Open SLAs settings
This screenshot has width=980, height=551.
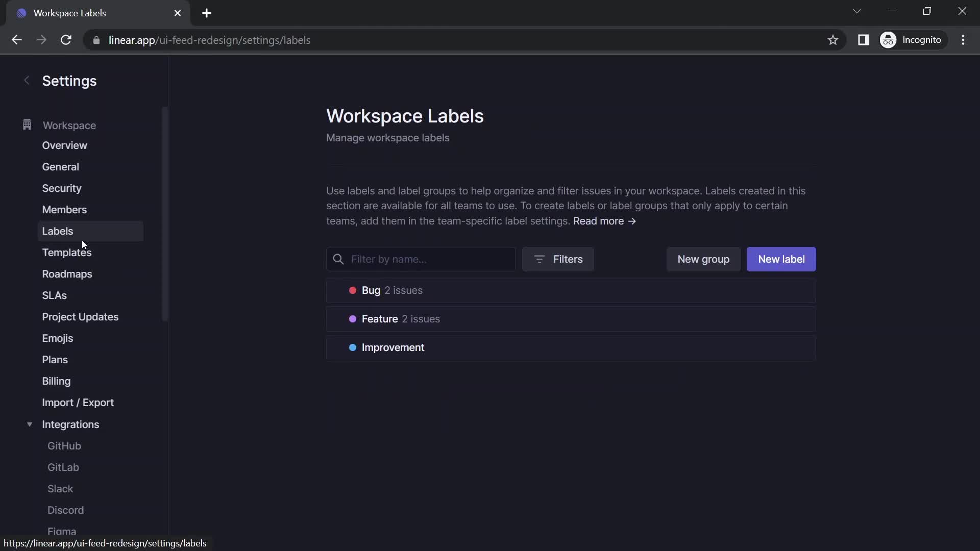(54, 295)
